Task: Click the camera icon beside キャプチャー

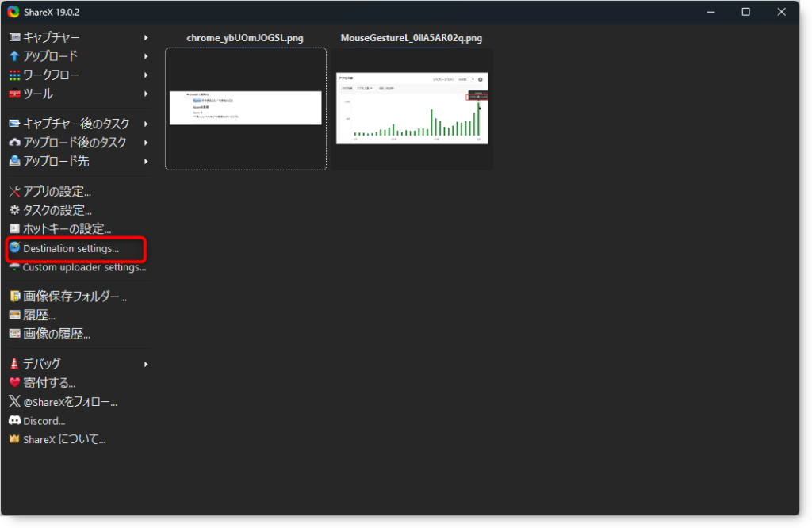Action: (14, 37)
